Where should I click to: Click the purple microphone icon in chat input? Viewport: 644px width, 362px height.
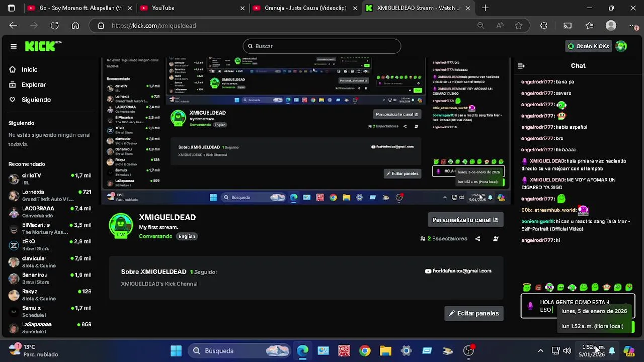(x=530, y=306)
